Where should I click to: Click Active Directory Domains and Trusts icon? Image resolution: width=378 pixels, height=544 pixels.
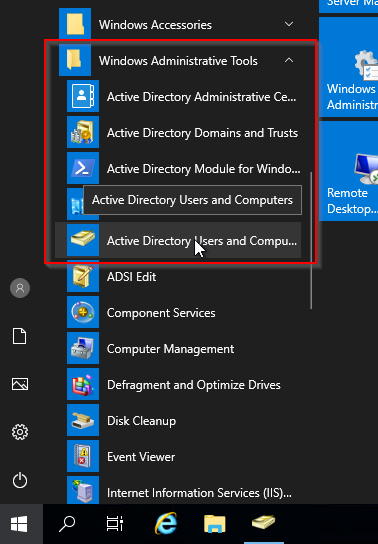point(83,132)
